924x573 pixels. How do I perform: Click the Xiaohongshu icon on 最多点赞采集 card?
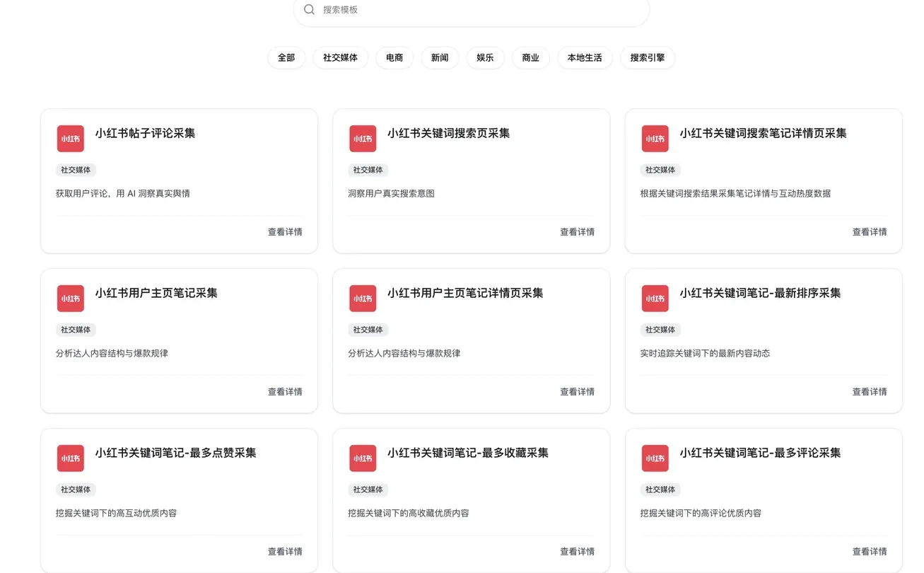click(70, 458)
